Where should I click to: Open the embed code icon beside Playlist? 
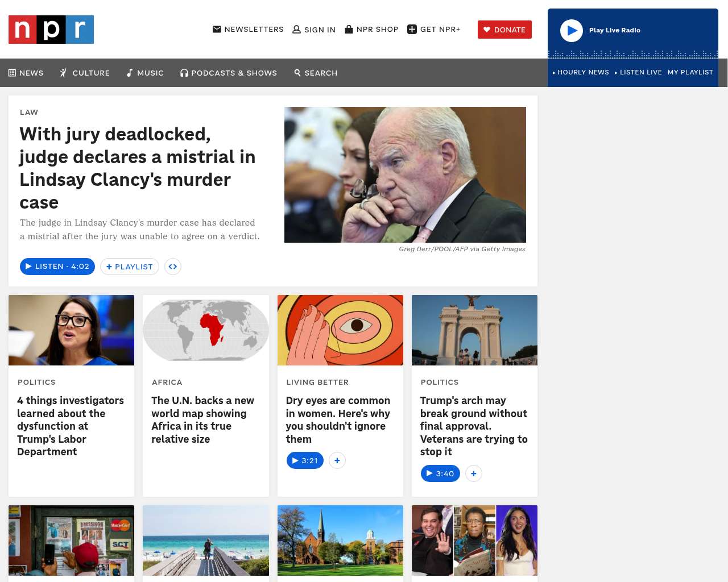pos(173,267)
